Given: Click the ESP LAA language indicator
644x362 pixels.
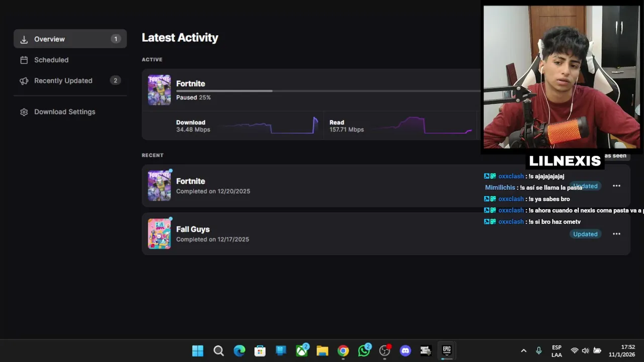Looking at the screenshot, I should (x=556, y=351).
